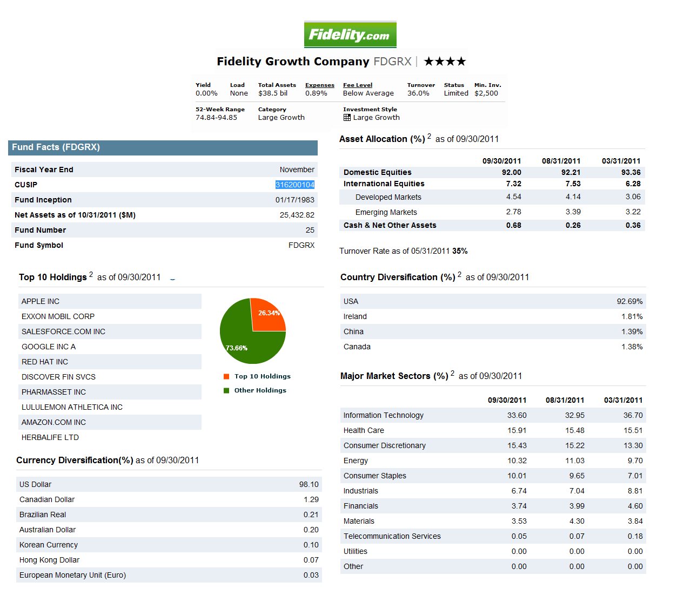
Task: Click the green Other Holdings legend square
Action: 226,390
